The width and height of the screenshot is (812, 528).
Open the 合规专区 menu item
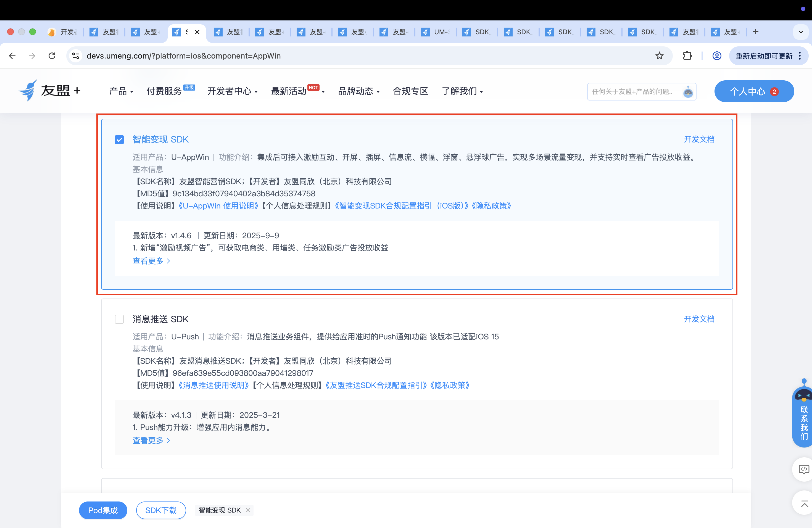410,91
